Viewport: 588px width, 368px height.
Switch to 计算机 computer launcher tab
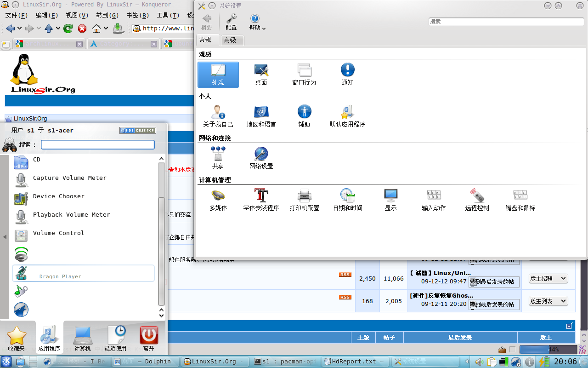pos(82,339)
